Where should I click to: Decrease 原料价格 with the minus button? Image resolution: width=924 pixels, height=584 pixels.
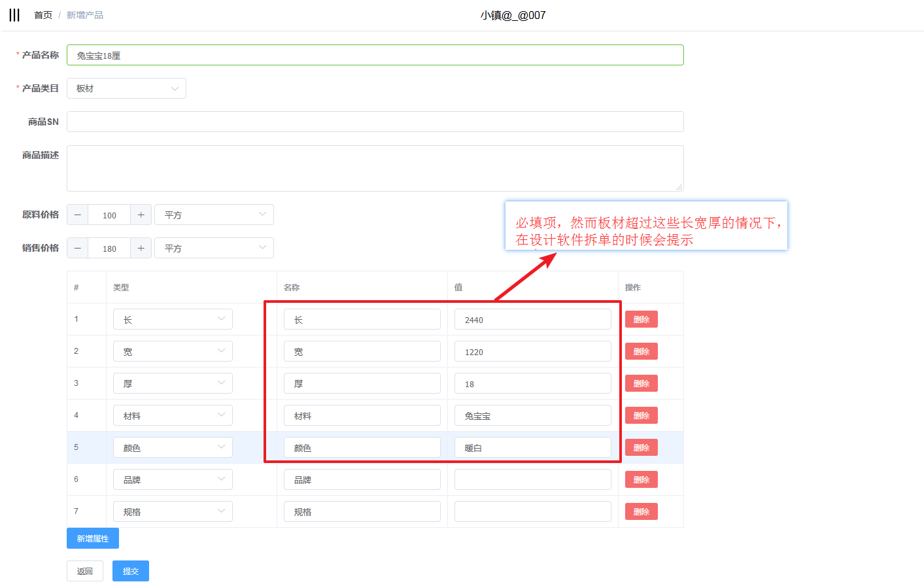78,215
